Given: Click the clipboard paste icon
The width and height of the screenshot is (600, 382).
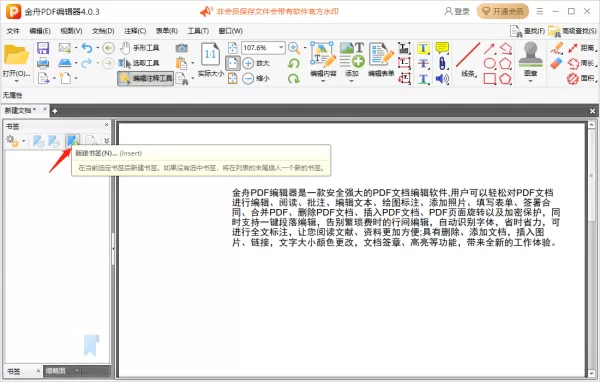Looking at the screenshot, I should coord(181,63).
